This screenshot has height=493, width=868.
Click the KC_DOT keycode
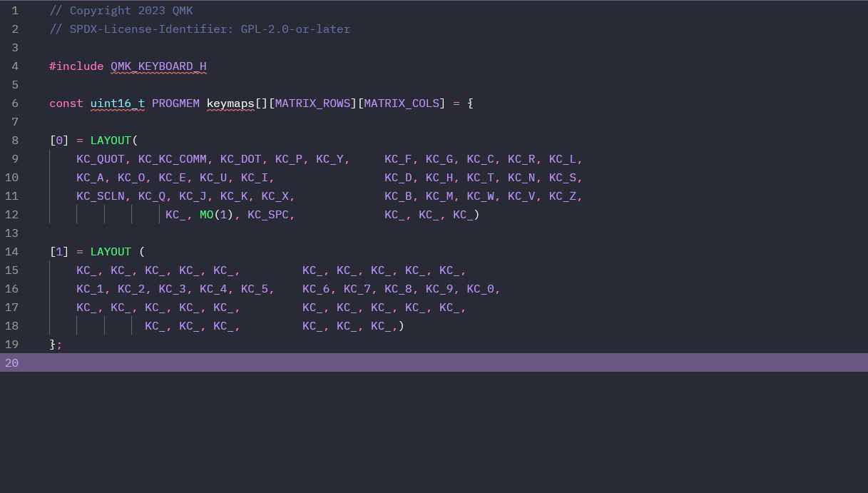241,159
